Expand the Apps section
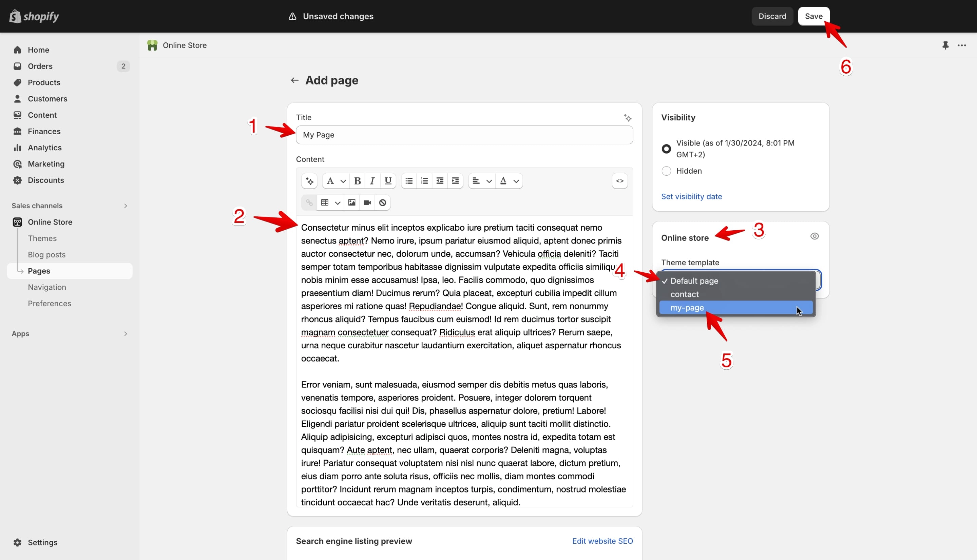The width and height of the screenshot is (977, 560). point(126,334)
